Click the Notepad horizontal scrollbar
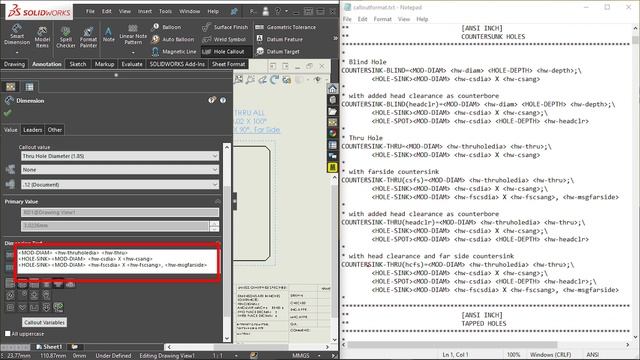The image size is (640, 360). (487, 345)
